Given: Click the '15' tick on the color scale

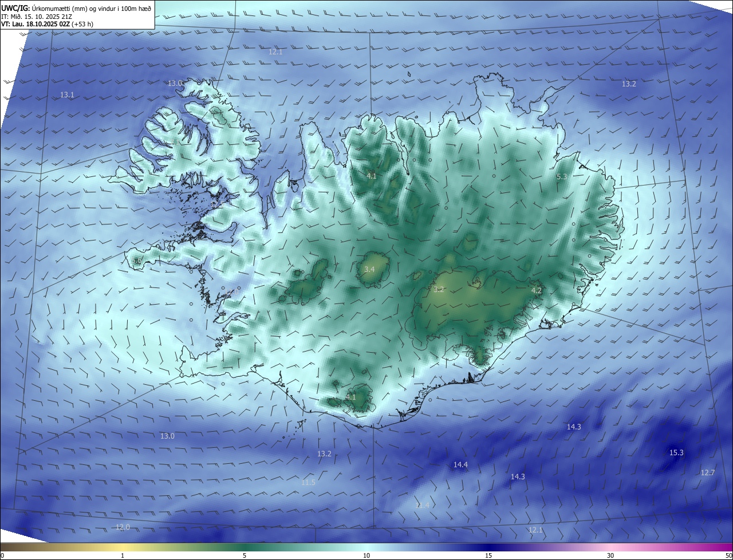Looking at the screenshot, I should (488, 555).
